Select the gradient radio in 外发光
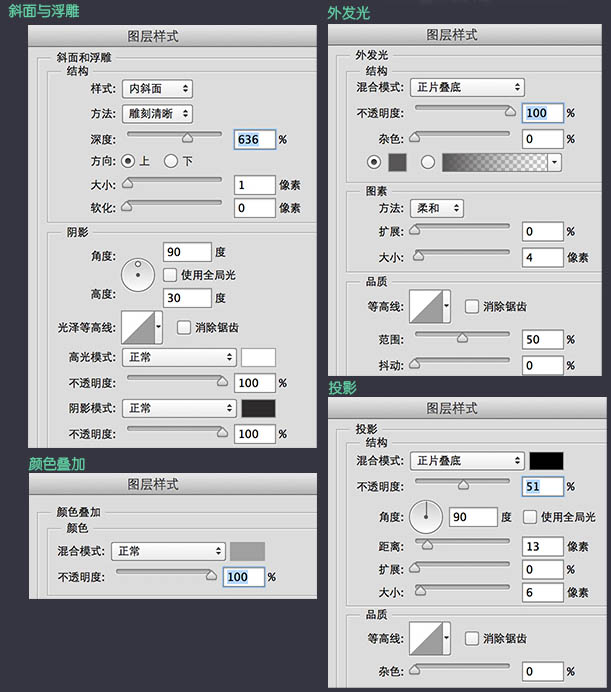The height and width of the screenshot is (692, 611). pos(427,162)
